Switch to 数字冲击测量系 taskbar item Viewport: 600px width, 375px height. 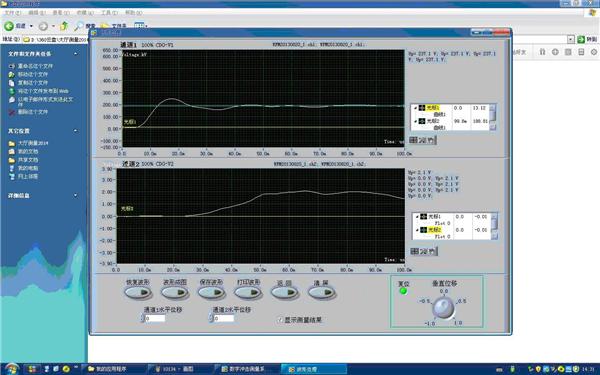tap(247, 369)
